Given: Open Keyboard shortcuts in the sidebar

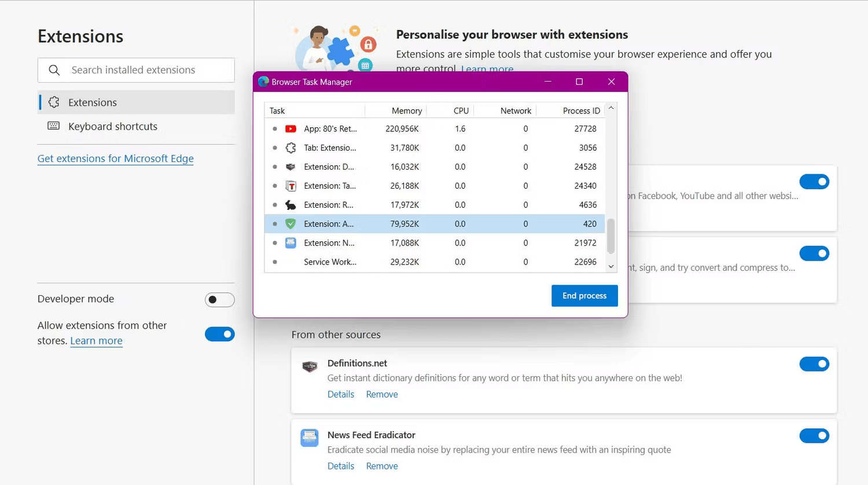Looking at the screenshot, I should click(x=137, y=126).
